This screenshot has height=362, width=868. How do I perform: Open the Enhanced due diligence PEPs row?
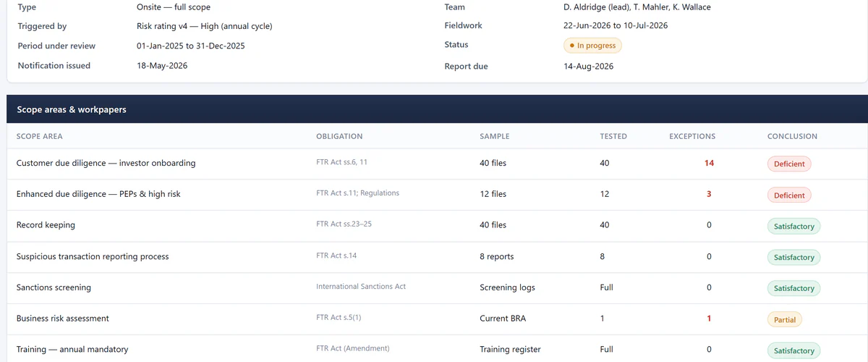(437, 195)
